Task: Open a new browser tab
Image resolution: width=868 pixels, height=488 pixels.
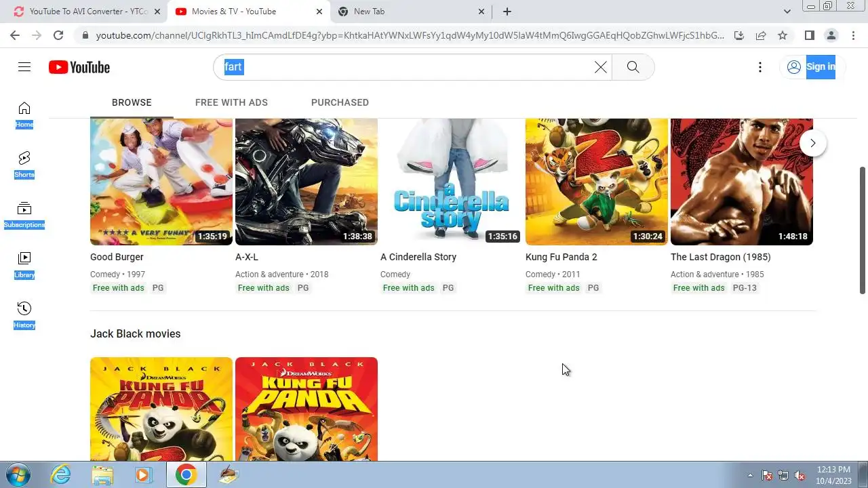Action: click(507, 12)
